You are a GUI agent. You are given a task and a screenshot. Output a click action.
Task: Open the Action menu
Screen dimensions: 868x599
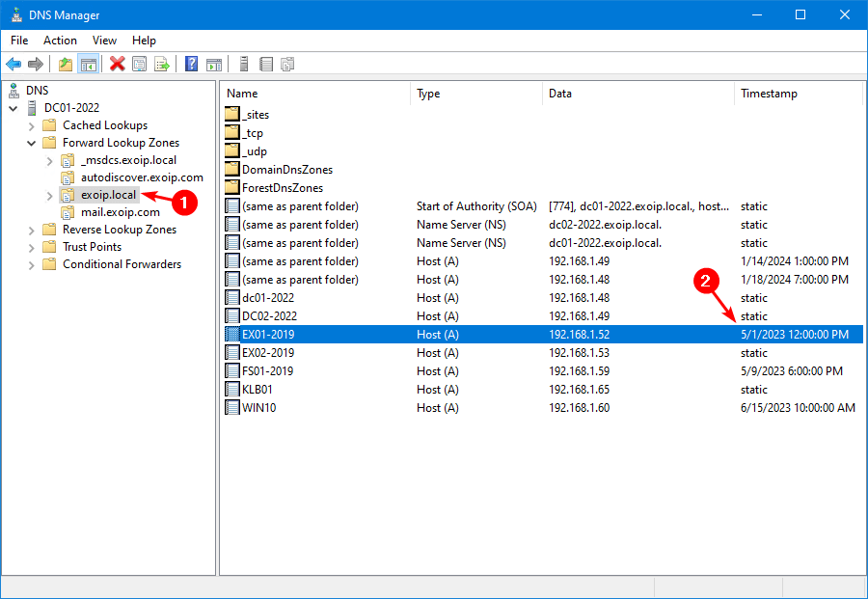coord(60,41)
